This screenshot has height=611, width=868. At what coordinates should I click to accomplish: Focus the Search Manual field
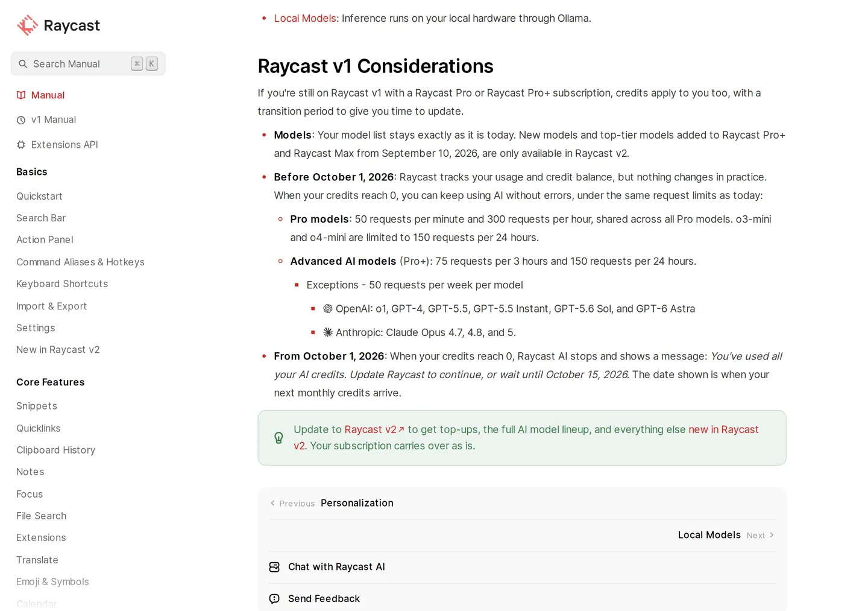(x=88, y=64)
